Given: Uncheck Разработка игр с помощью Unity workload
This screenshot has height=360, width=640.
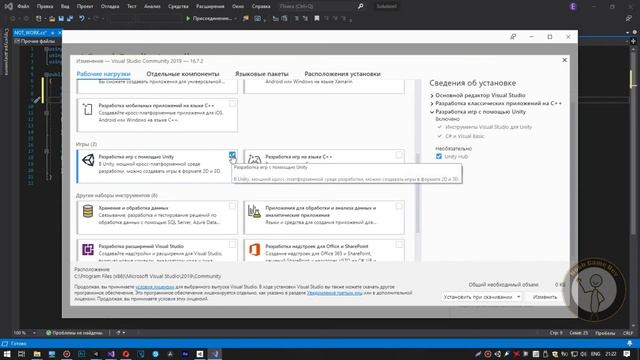Looking at the screenshot, I should (x=232, y=155).
